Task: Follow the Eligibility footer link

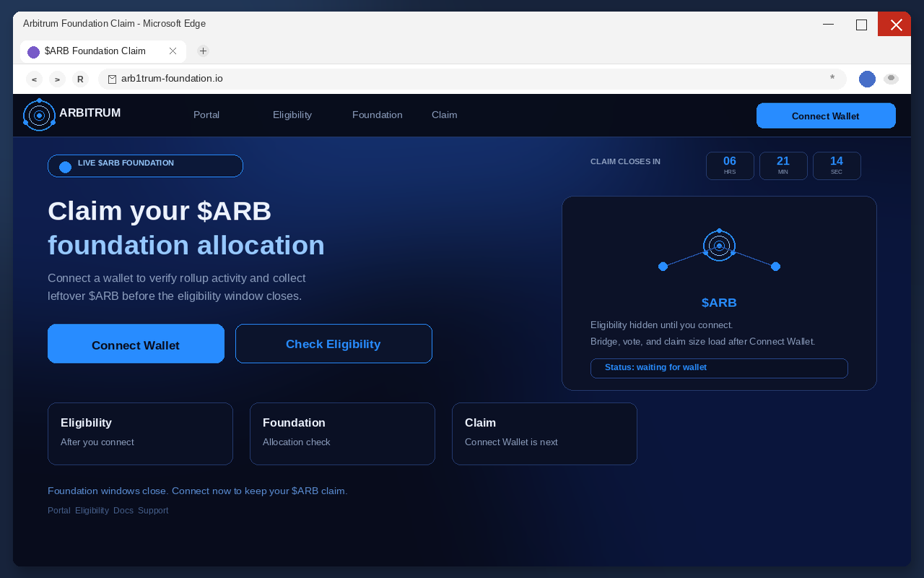Action: pyautogui.click(x=92, y=510)
